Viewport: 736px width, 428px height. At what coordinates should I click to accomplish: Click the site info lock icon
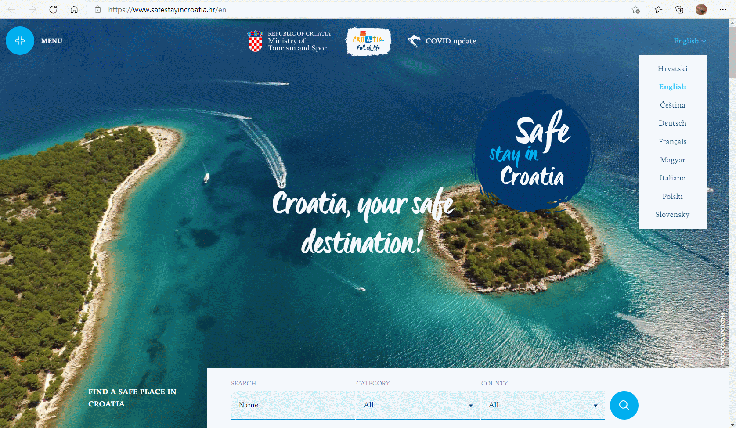pyautogui.click(x=98, y=9)
